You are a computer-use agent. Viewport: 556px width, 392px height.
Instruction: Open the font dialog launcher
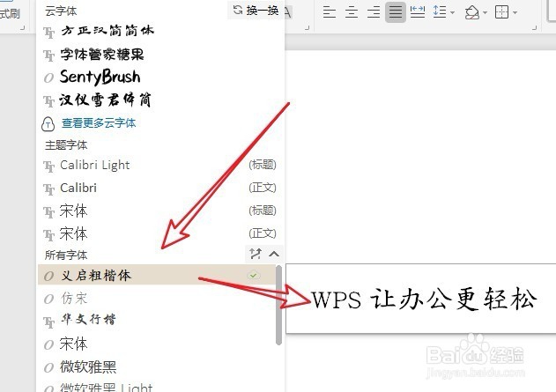tap(307, 27)
